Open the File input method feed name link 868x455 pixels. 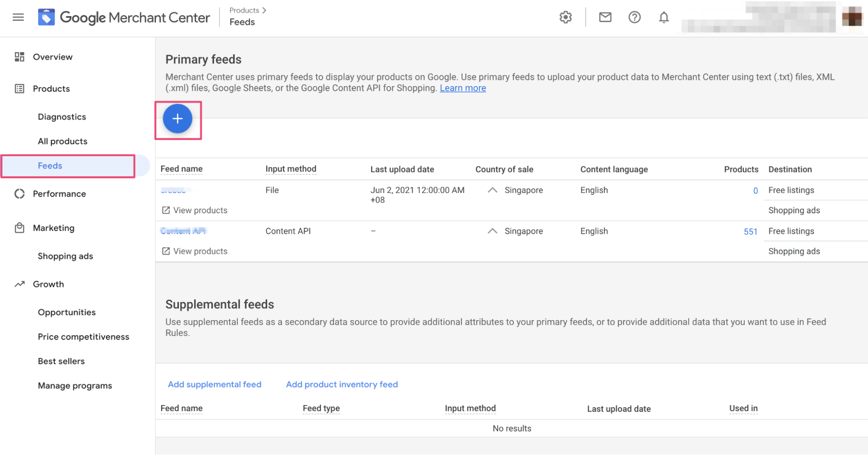[x=175, y=190]
